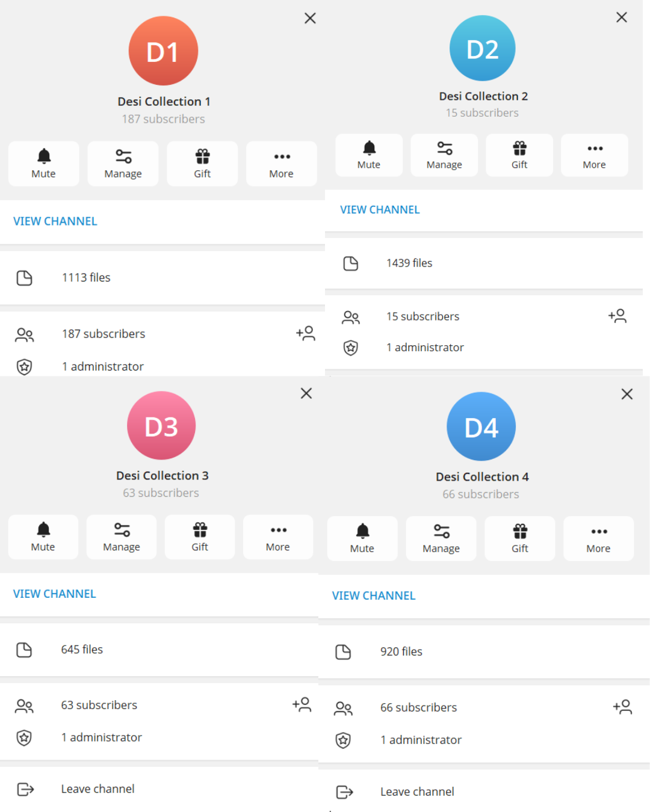Click the files icon beside 645 files
This screenshot has height=812, width=650.
(x=24, y=650)
